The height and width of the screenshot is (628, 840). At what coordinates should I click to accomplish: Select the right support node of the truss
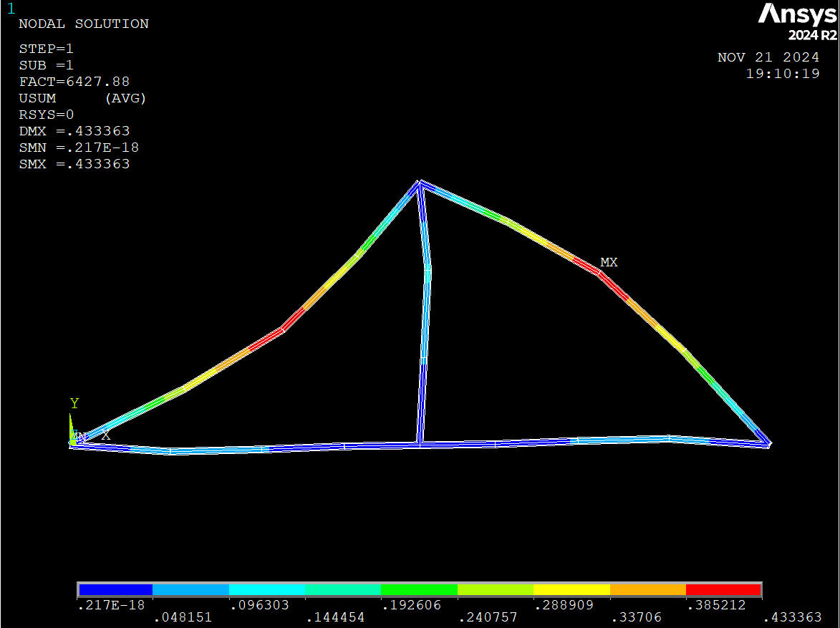tap(769, 444)
